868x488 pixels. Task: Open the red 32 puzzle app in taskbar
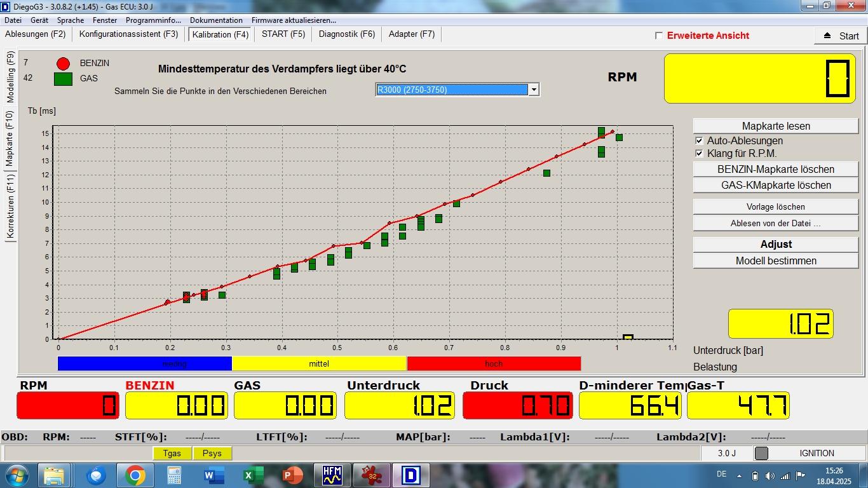point(371,475)
